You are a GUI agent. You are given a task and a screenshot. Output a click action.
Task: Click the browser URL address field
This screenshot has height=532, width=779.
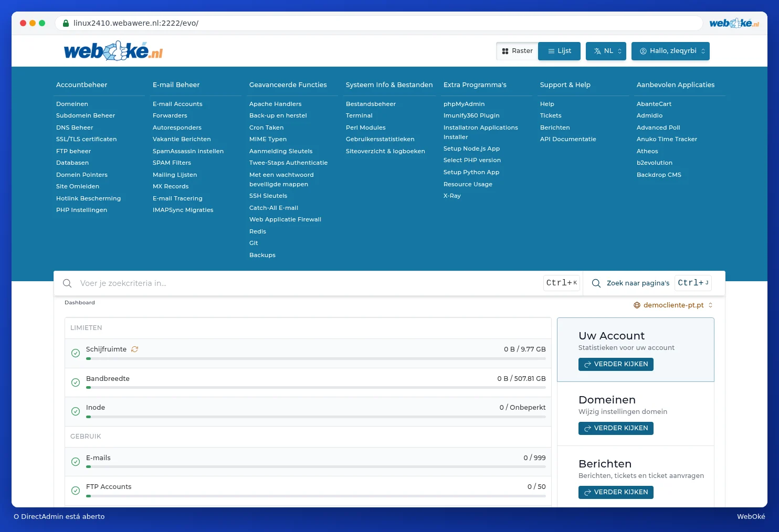coord(378,23)
